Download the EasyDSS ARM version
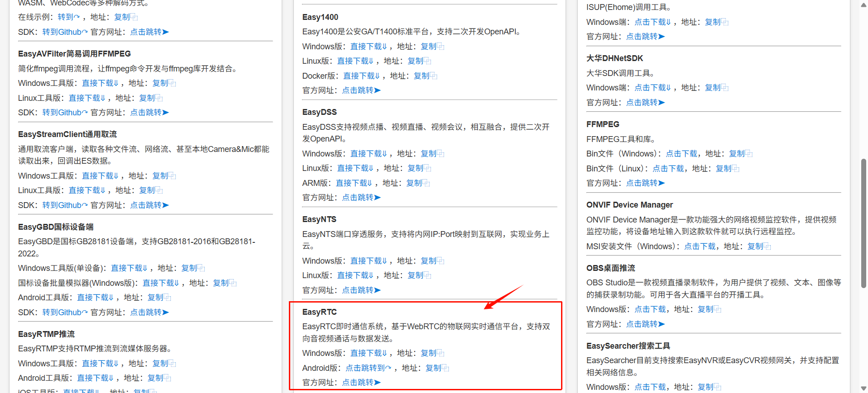 tap(354, 183)
